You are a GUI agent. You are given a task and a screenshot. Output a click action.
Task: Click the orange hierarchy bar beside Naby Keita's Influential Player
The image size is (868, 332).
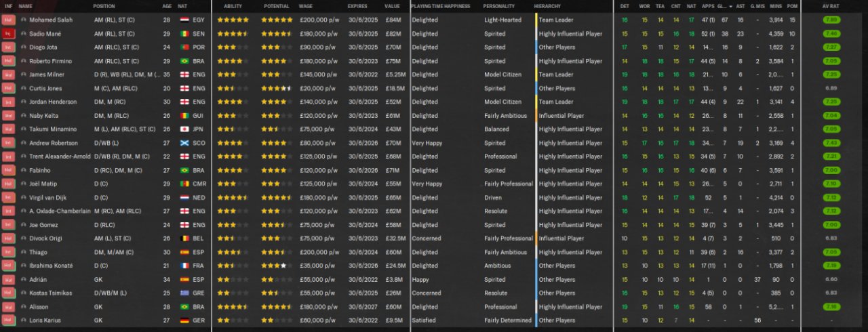point(536,115)
